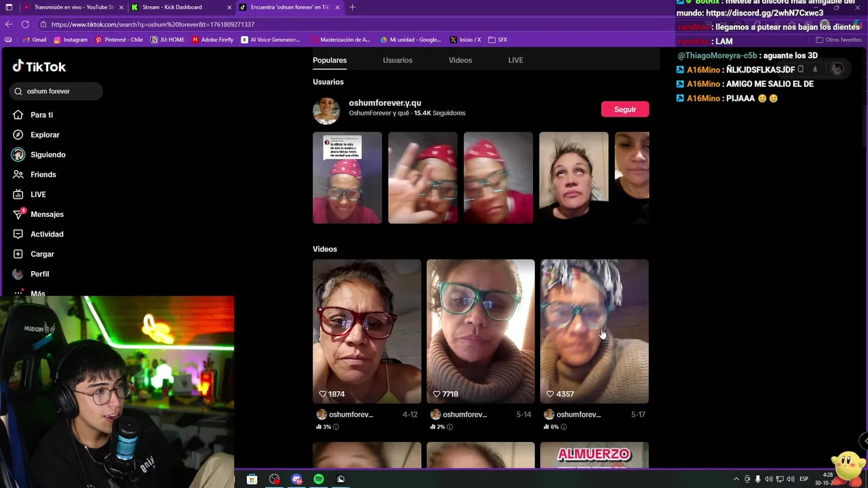Show hidden system tray icons

tap(736, 479)
